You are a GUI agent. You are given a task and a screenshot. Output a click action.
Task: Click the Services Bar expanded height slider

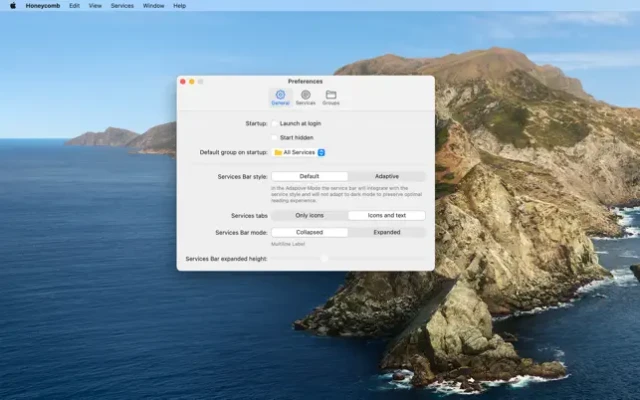tap(324, 258)
